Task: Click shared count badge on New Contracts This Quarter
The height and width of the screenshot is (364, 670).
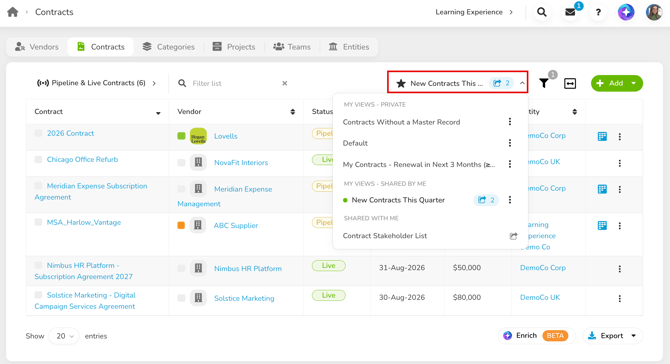Action: (486, 200)
